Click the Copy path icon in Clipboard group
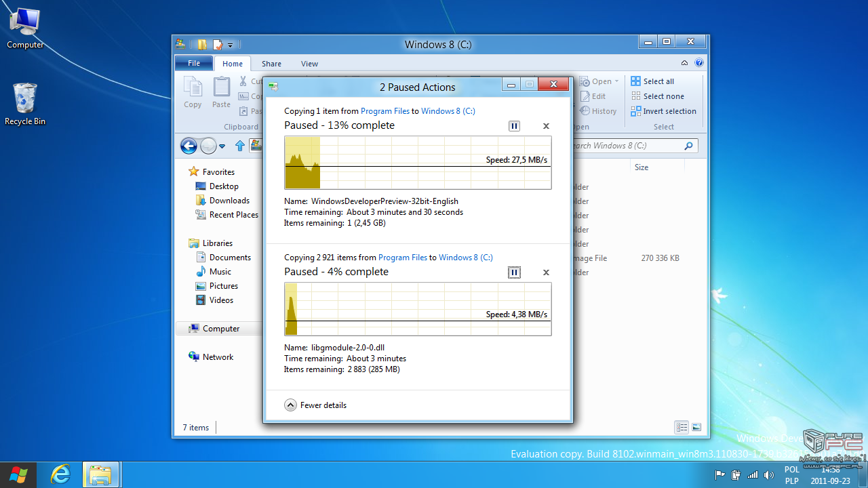868x488 pixels. point(244,96)
